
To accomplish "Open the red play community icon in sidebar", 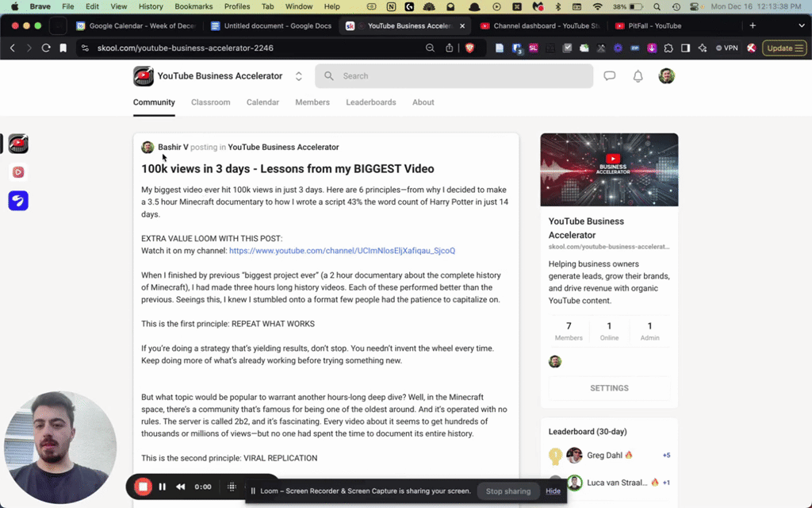I will click(x=18, y=172).
